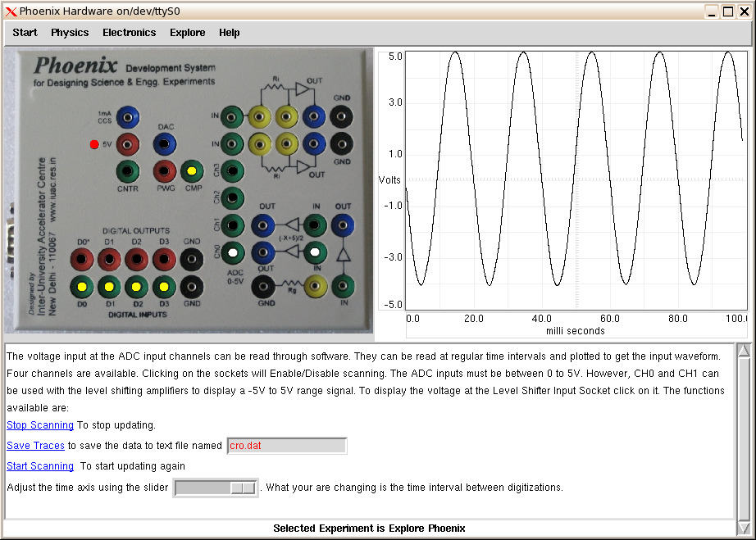This screenshot has width=756, height=540.
Task: Click the Start Scanning link
Action: tap(40, 465)
